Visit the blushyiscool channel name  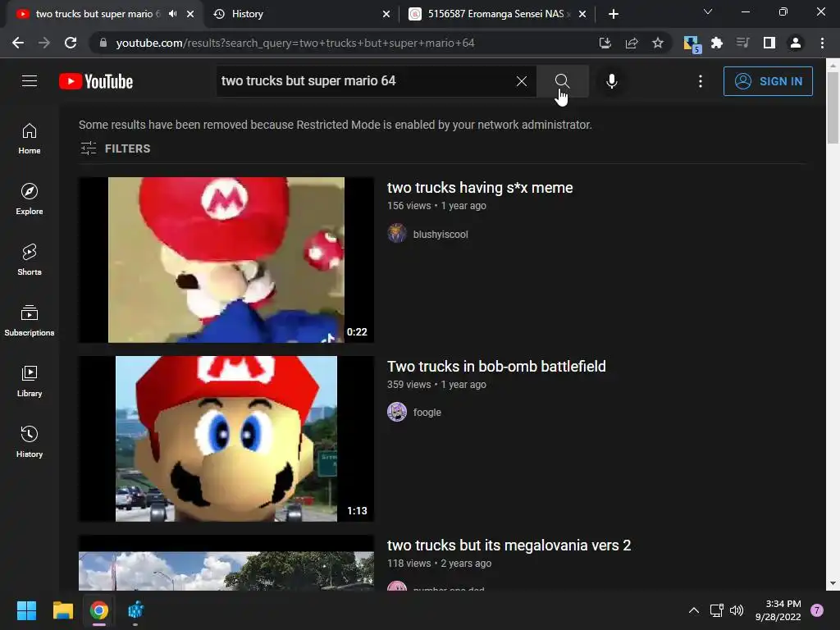click(x=441, y=234)
